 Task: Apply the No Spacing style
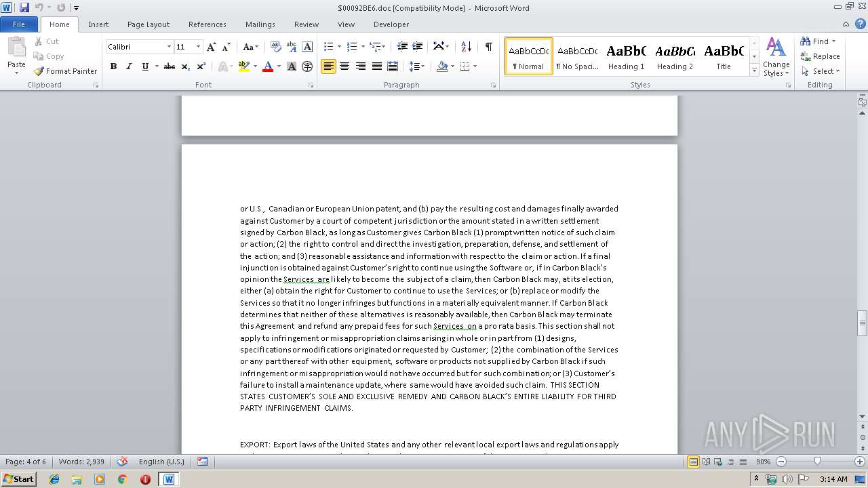point(577,56)
